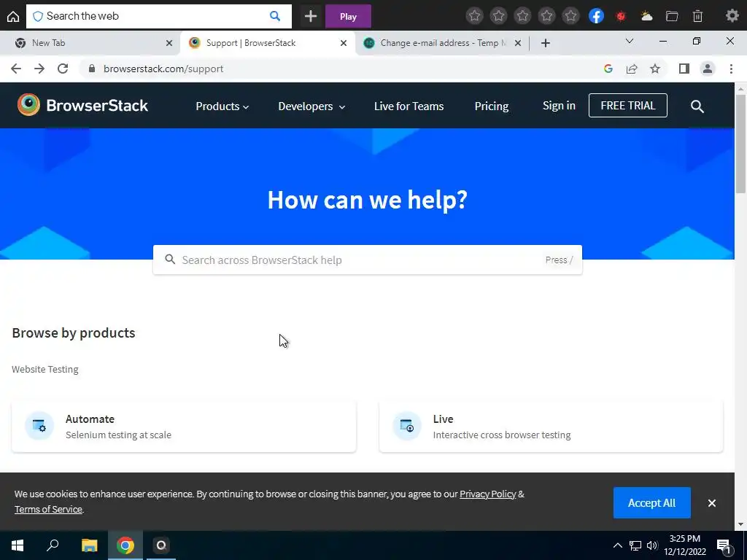
Task: Click the home icon in top bar
Action: (13, 17)
